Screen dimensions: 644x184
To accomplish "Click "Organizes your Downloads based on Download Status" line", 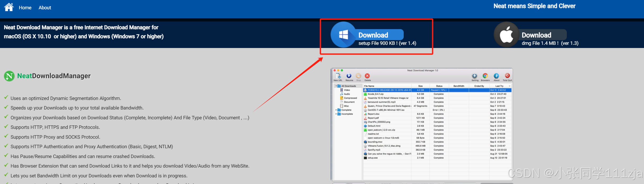I will (130, 118).
